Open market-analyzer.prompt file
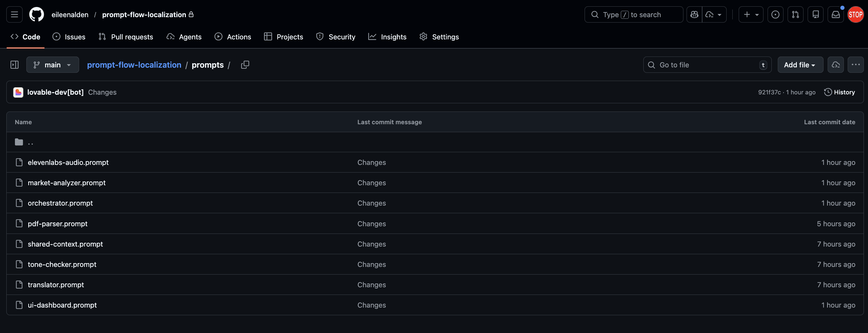The height and width of the screenshot is (333, 868). click(x=66, y=183)
